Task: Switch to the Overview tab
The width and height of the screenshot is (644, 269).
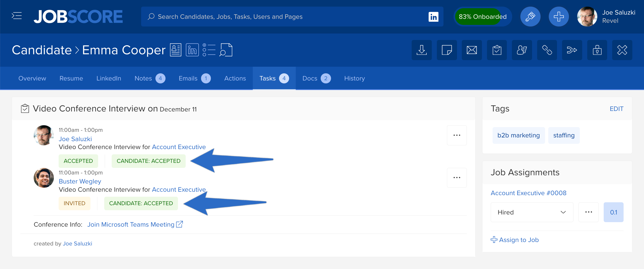Action: coord(32,78)
